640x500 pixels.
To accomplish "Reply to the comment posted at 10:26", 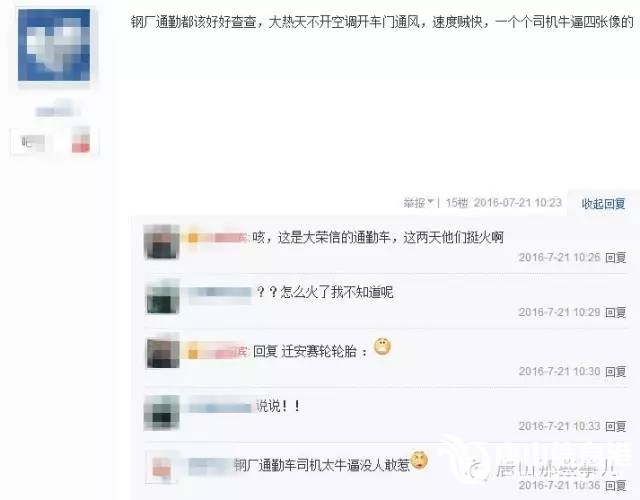I will tap(616, 258).
